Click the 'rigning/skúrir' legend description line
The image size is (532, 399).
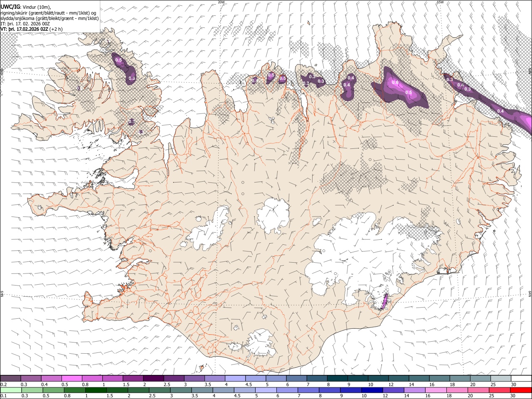point(49,12)
